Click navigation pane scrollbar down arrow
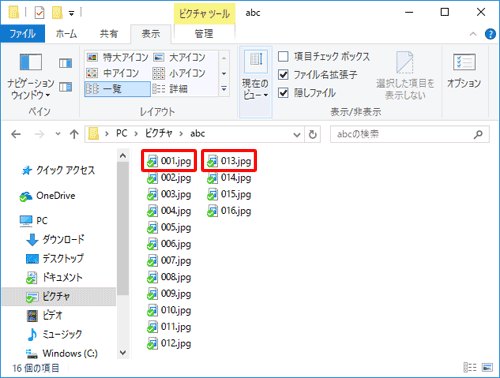 [x=123, y=353]
